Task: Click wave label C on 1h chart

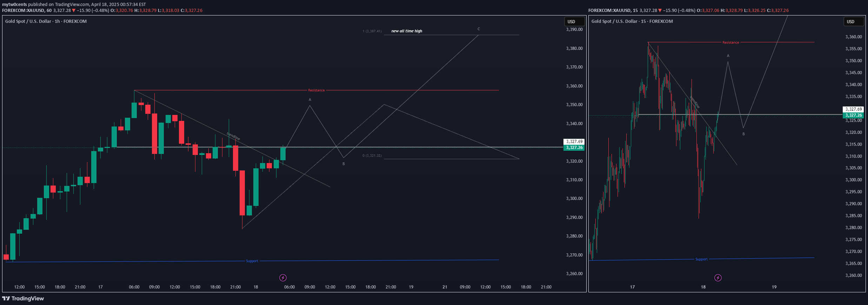Action: (x=479, y=29)
